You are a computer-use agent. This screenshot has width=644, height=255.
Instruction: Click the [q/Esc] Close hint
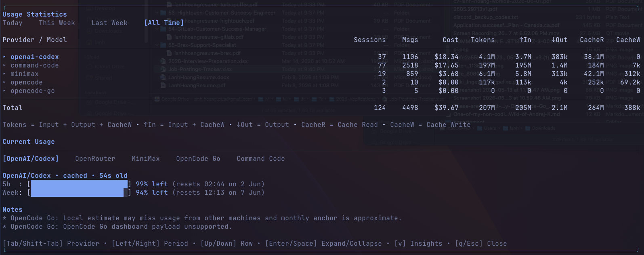click(x=481, y=244)
